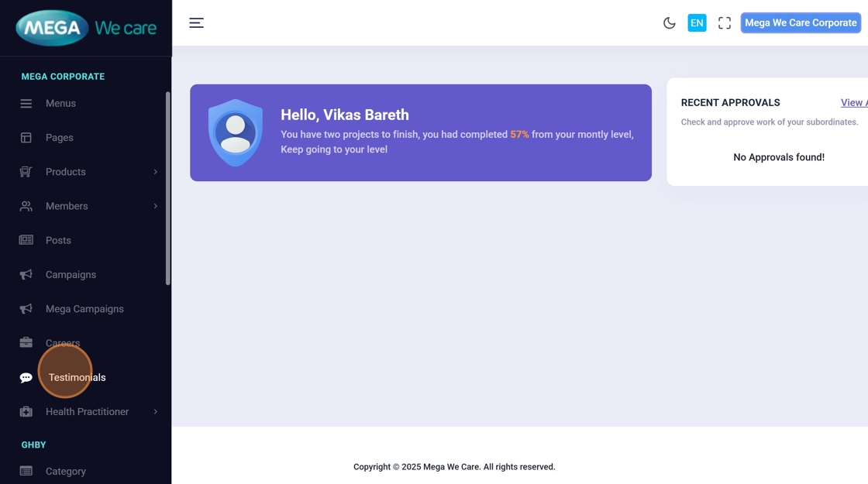Click the Category icon under GHBY
The height and width of the screenshot is (484, 868).
26,471
